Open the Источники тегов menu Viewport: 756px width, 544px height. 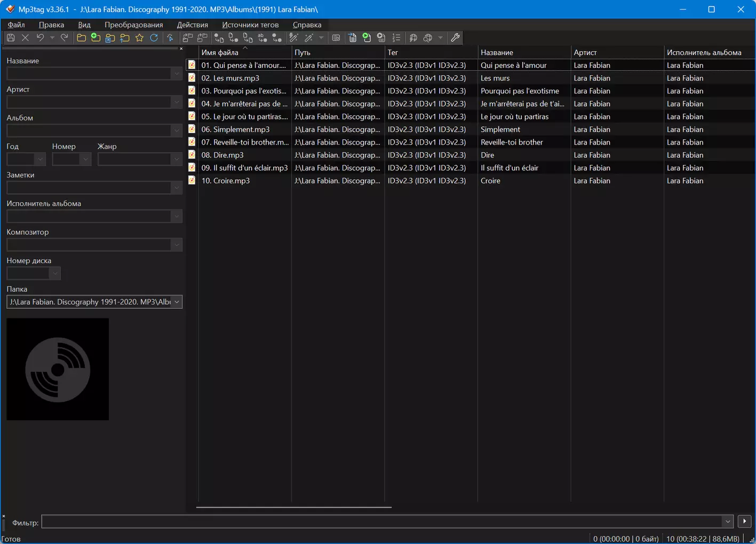(x=250, y=25)
